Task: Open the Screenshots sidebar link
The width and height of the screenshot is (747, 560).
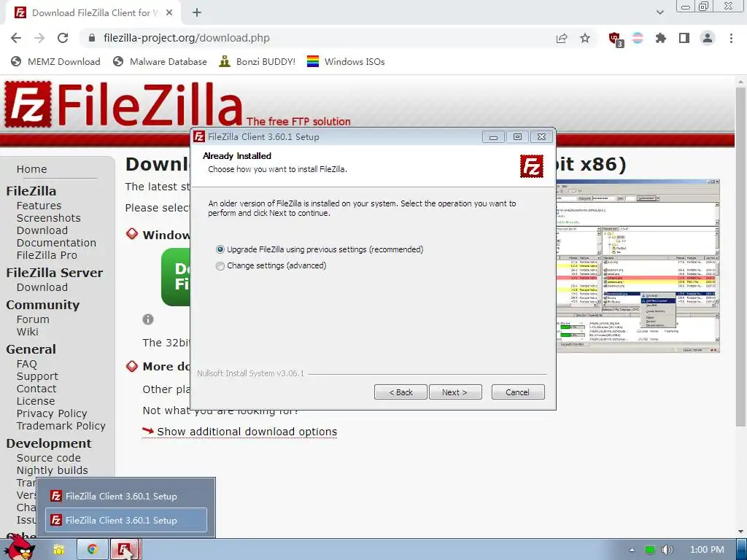Action: pos(49,218)
